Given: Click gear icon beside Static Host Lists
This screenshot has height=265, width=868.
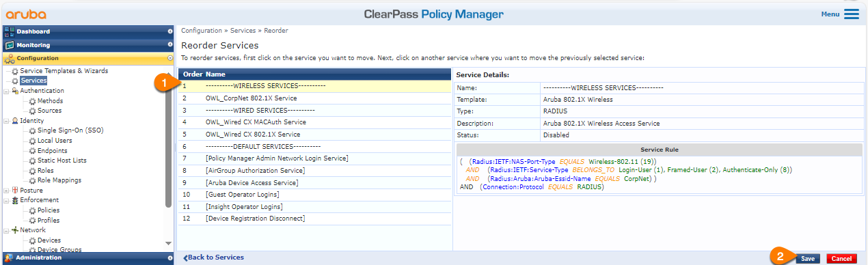Looking at the screenshot, I should [x=32, y=161].
